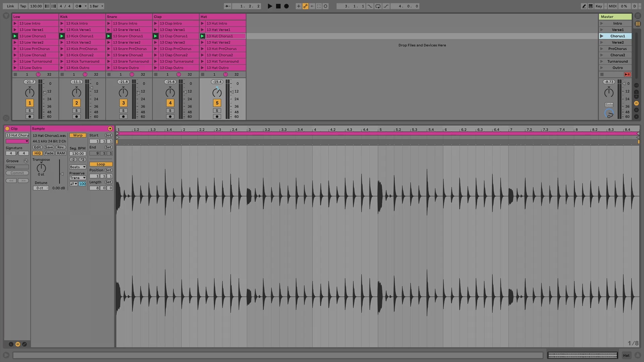The width and height of the screenshot is (644, 362).
Task: Select the Snare track header
Action: 129,17
